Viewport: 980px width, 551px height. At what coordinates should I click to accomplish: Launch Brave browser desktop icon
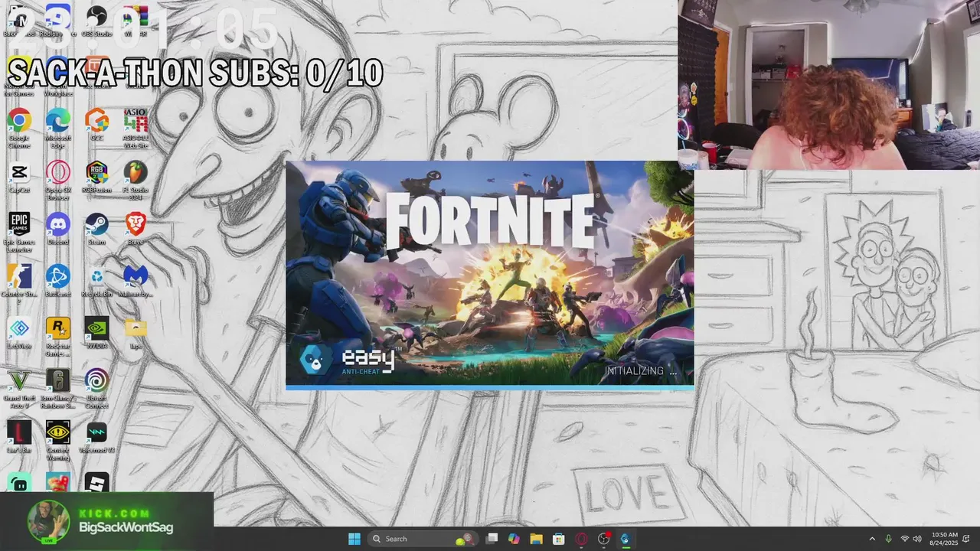136,229
